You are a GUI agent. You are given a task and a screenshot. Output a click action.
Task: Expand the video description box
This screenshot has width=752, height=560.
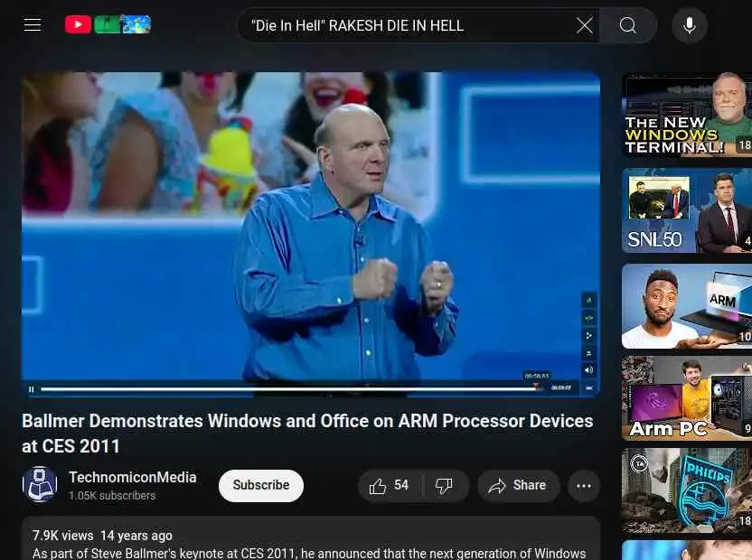click(x=311, y=538)
